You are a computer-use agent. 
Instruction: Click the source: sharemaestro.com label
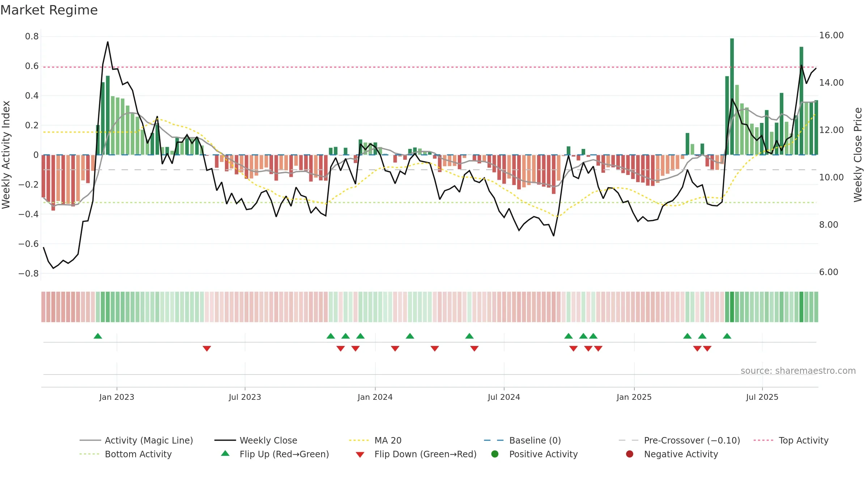(798, 371)
